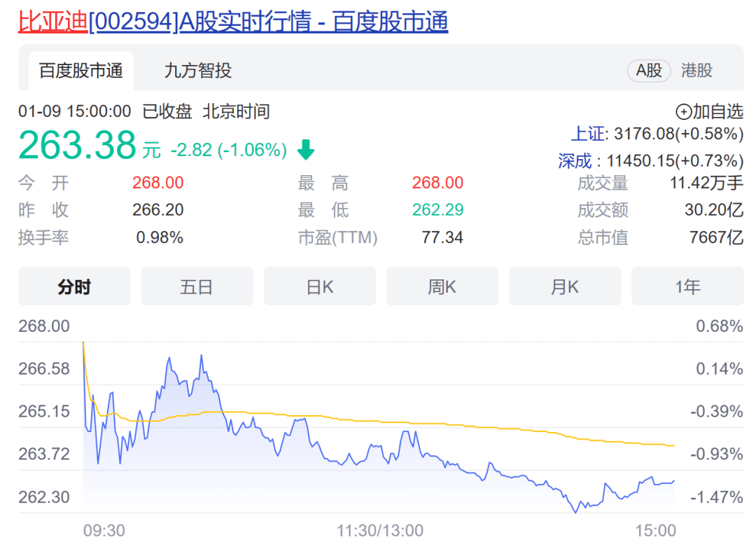Select the 分时 chart tab
Viewport: 756px width, 549px height.
click(x=74, y=286)
